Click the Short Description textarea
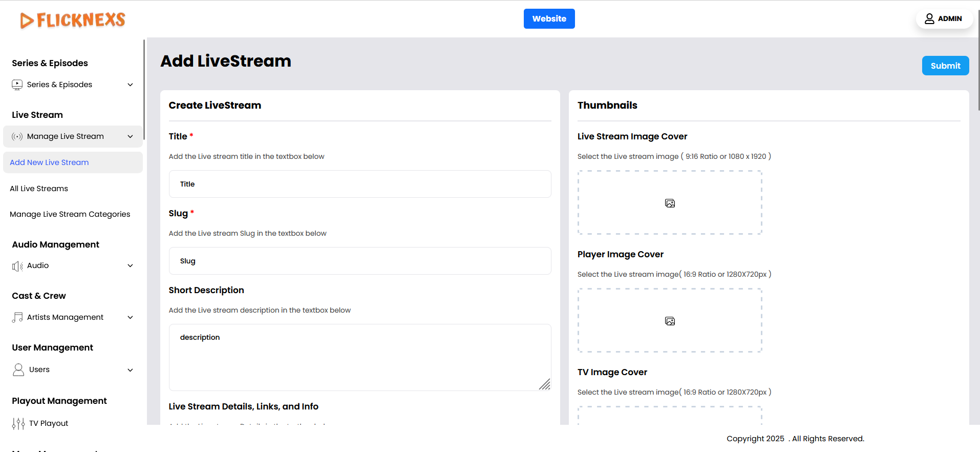 [359, 357]
